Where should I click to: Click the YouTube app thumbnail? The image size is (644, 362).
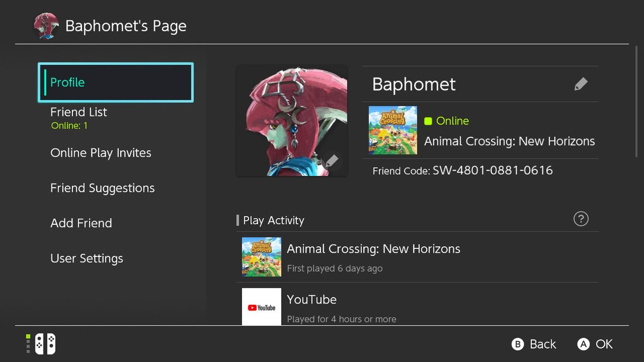(x=261, y=307)
